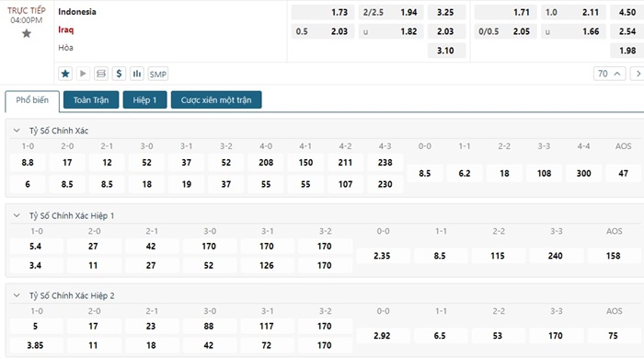Open the scoreboard layout icon
The height and width of the screenshot is (358, 644).
click(100, 74)
